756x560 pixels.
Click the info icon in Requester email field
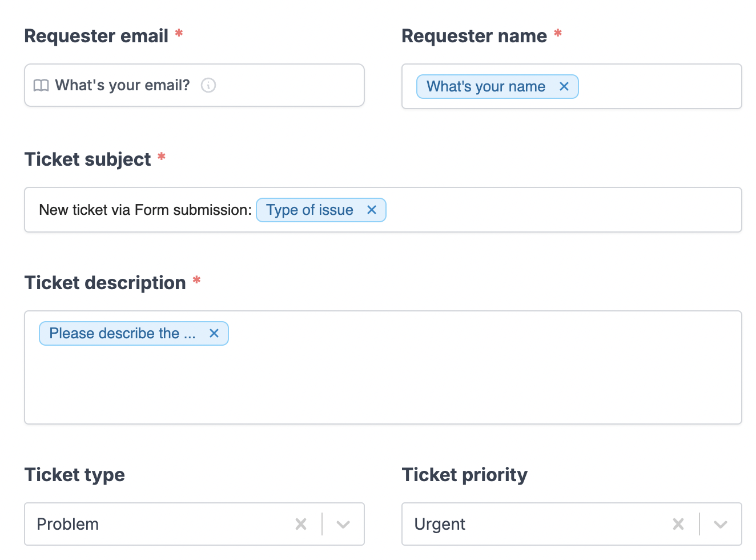click(x=208, y=85)
